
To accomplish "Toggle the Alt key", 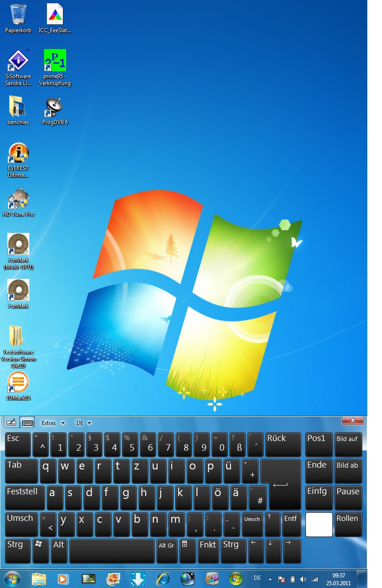I will pyautogui.click(x=59, y=551).
